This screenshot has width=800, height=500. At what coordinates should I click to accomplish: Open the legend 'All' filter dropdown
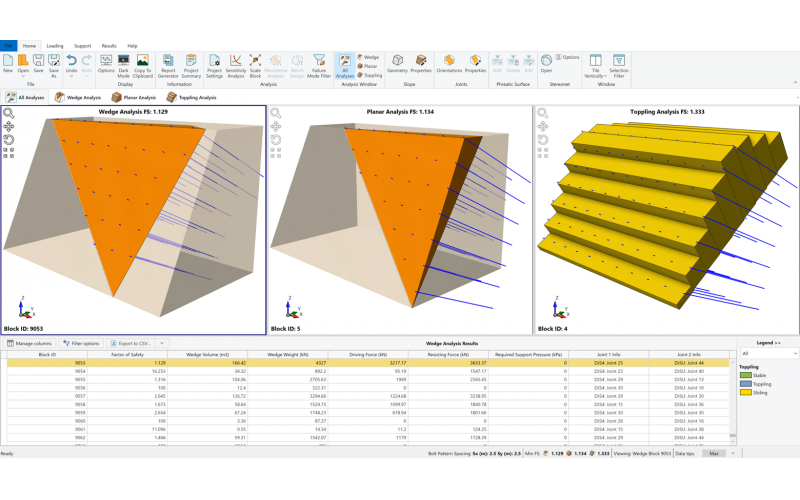click(x=766, y=354)
